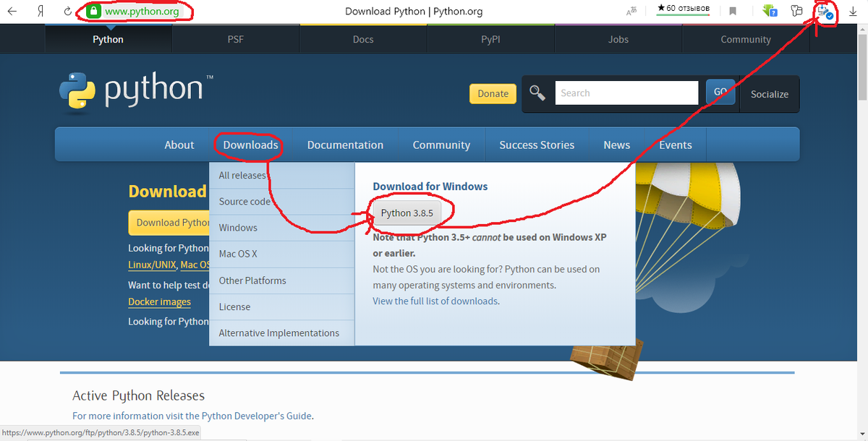Open Community in main navigation bar

pyautogui.click(x=441, y=145)
